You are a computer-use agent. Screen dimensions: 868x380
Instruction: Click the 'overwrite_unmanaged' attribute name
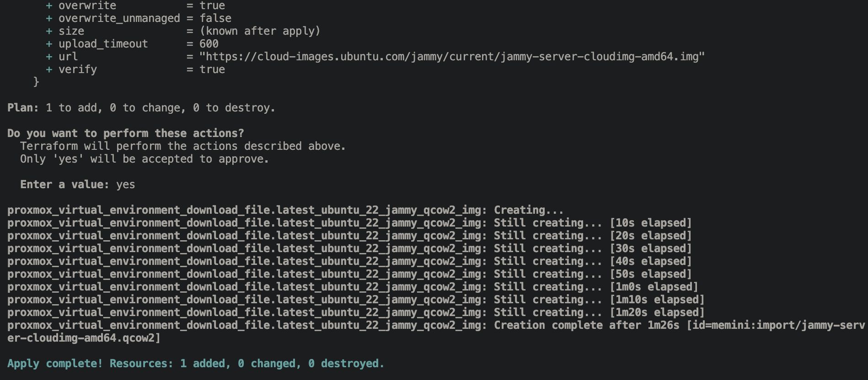coord(119,18)
